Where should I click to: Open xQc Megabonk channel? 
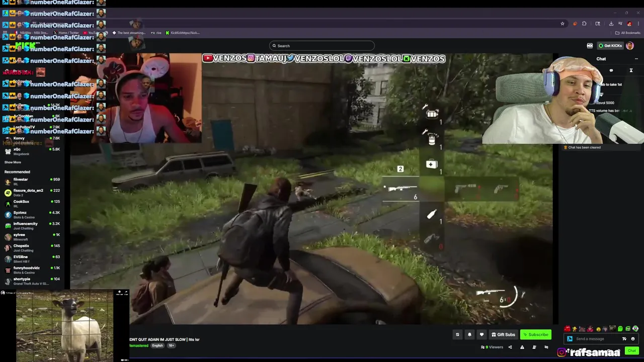point(31,151)
